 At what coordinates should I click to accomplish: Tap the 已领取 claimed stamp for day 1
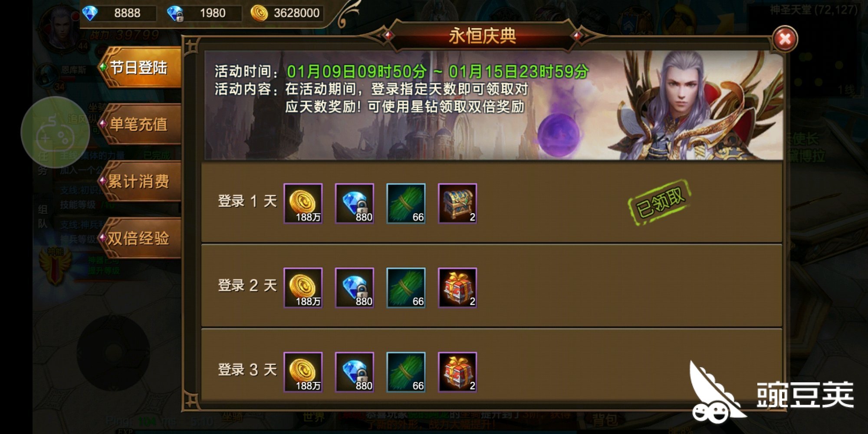pyautogui.click(x=660, y=203)
